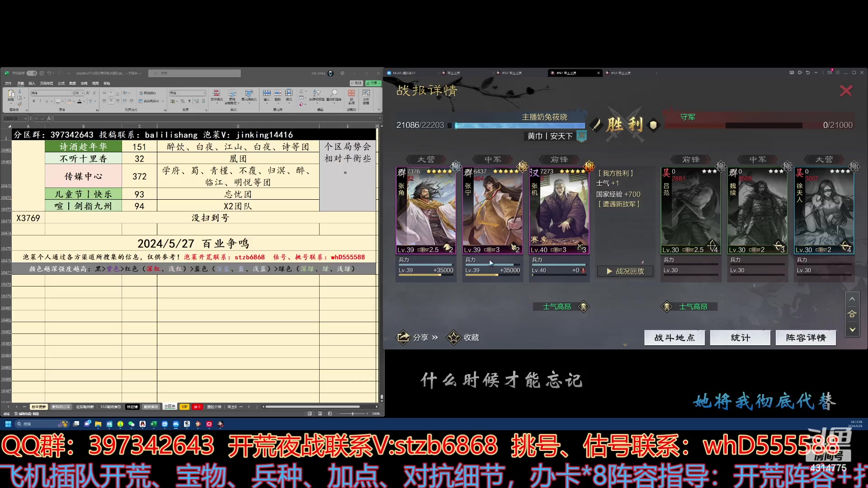The height and width of the screenshot is (488, 868).
Task: Click the 战况回放 replay button
Action: click(625, 271)
